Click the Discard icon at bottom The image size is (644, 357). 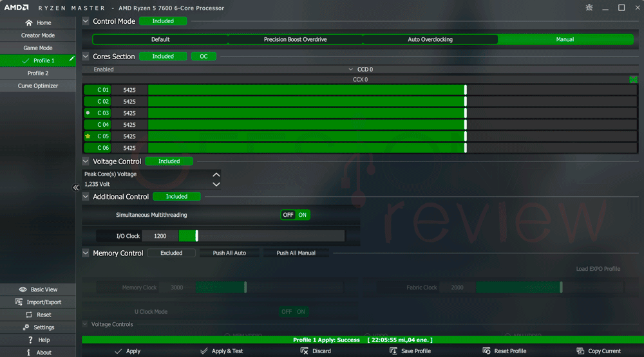(x=304, y=351)
